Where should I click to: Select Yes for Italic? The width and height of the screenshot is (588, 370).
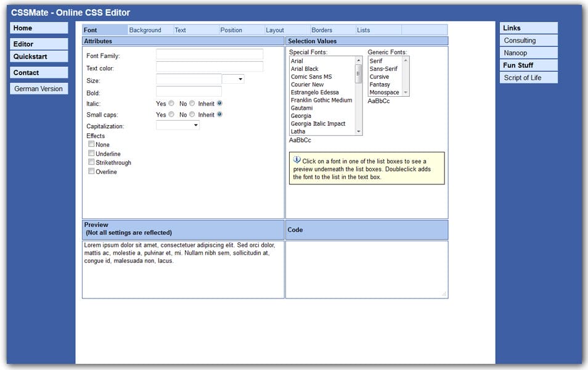tap(171, 104)
